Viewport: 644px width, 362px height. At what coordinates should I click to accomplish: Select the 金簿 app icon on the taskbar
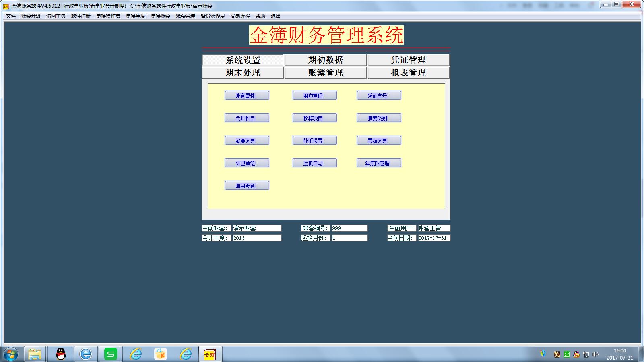[x=211, y=354]
